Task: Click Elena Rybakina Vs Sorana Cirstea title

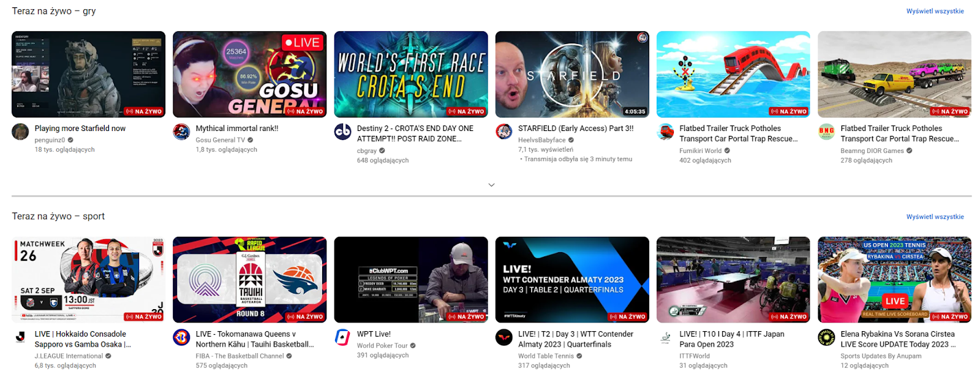Action: pos(898,339)
